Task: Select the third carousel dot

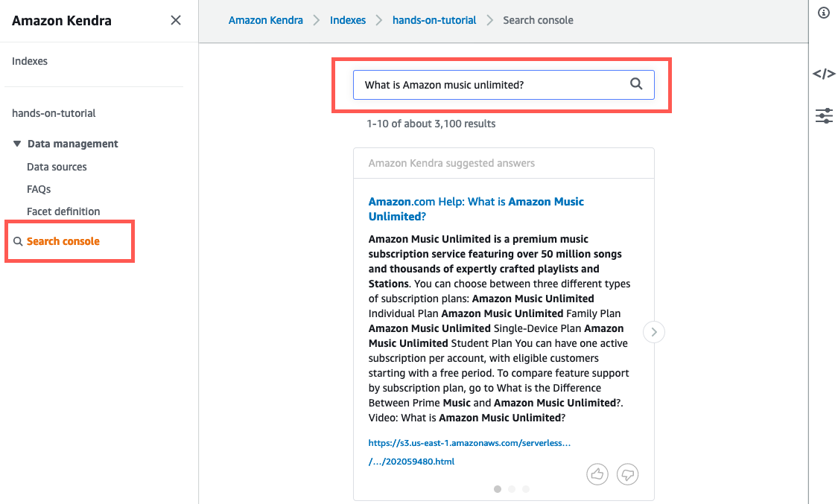Action: 526,489
